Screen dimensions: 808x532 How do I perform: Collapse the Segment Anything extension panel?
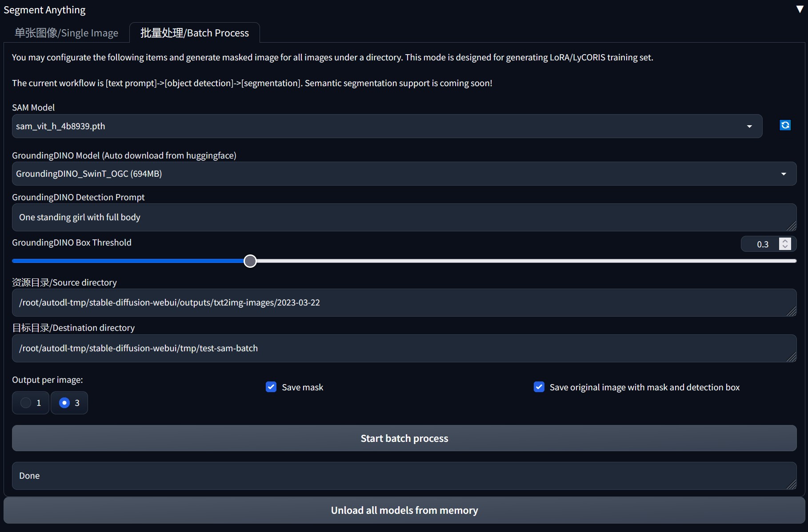click(x=800, y=8)
